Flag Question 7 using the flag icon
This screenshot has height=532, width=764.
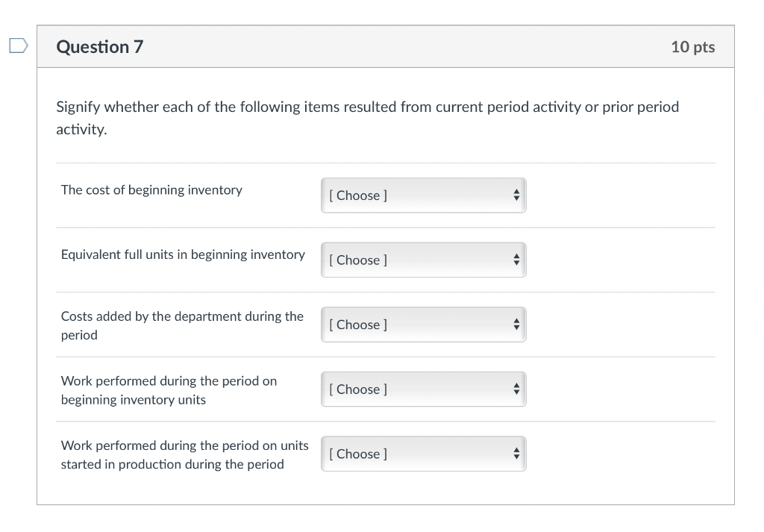coord(18,46)
